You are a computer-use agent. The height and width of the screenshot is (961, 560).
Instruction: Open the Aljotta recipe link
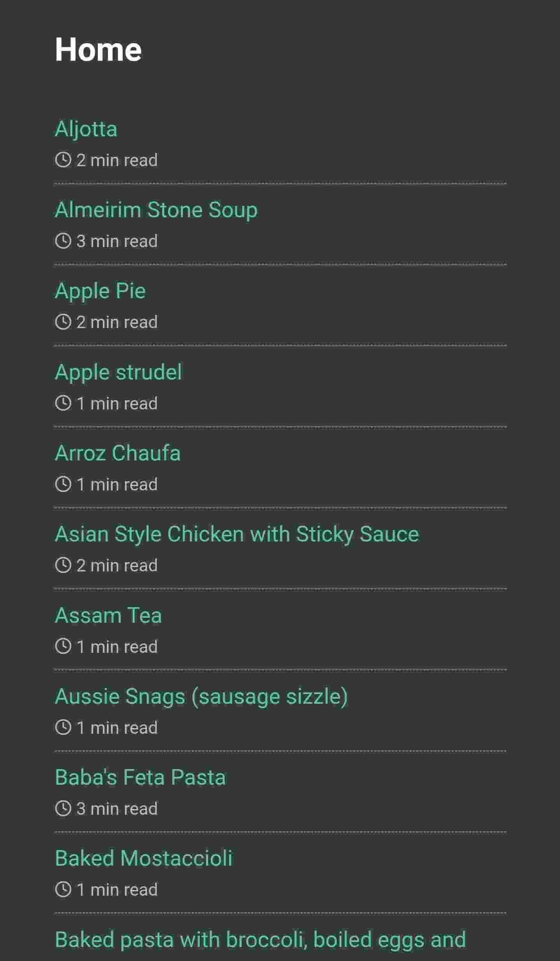[x=86, y=129]
